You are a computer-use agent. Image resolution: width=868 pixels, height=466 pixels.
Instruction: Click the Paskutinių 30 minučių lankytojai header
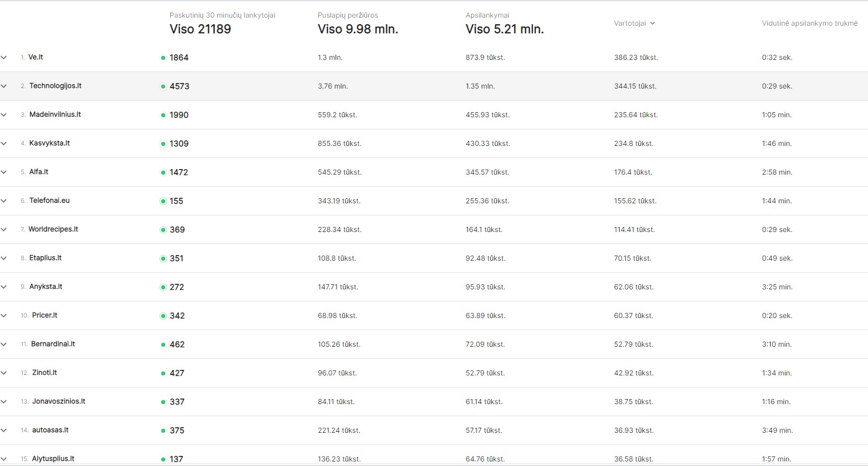click(222, 15)
